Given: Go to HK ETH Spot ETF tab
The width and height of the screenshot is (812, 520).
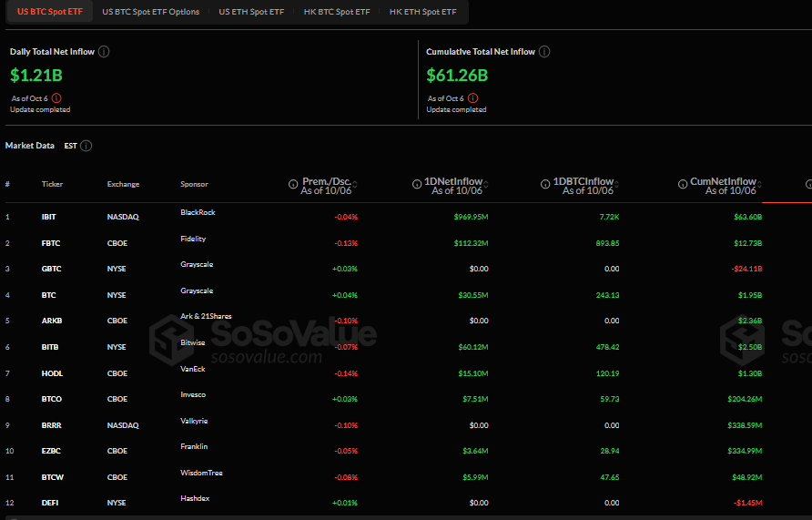Looking at the screenshot, I should (422, 12).
